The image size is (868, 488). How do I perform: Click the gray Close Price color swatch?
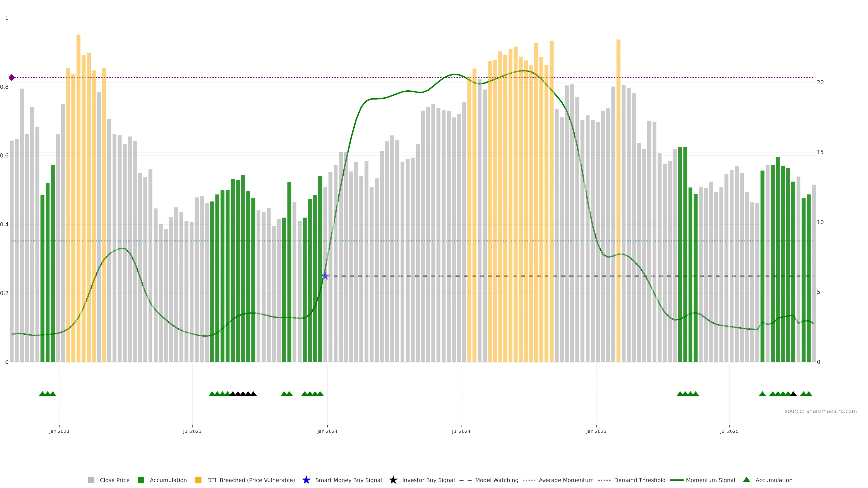click(91, 480)
